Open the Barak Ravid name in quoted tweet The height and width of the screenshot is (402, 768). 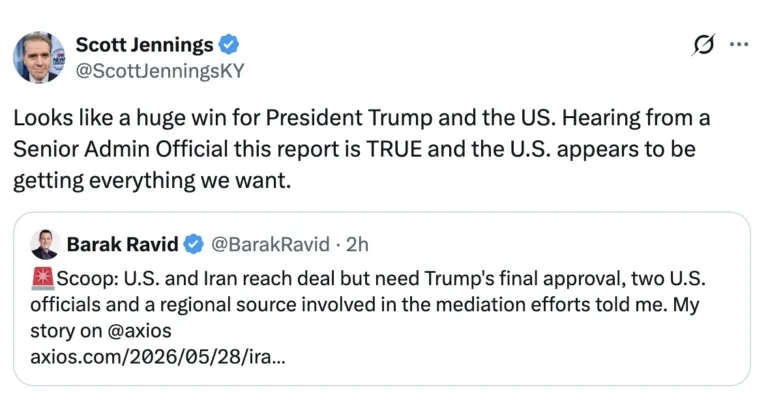pos(122,244)
